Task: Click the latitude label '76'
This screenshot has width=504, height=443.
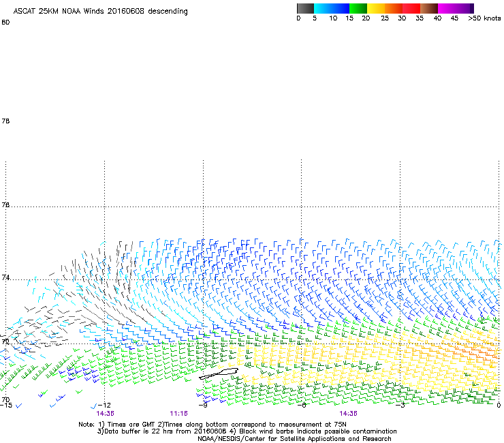Action: 5,204
